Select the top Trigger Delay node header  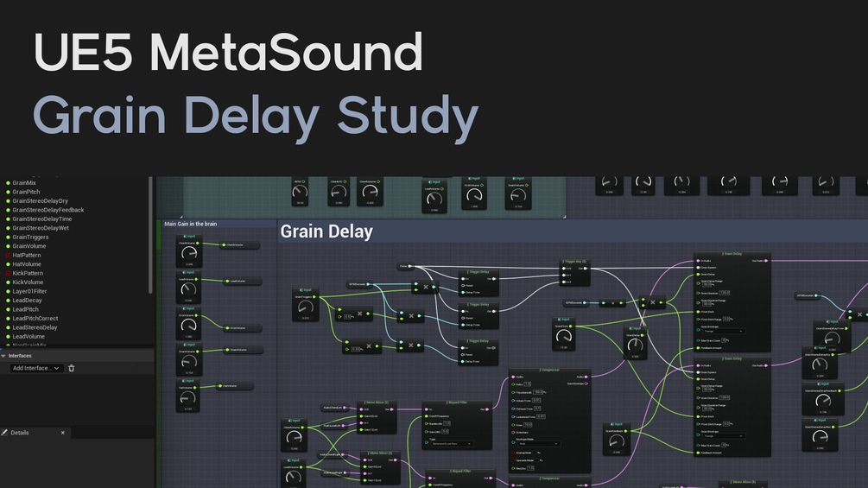(x=478, y=272)
